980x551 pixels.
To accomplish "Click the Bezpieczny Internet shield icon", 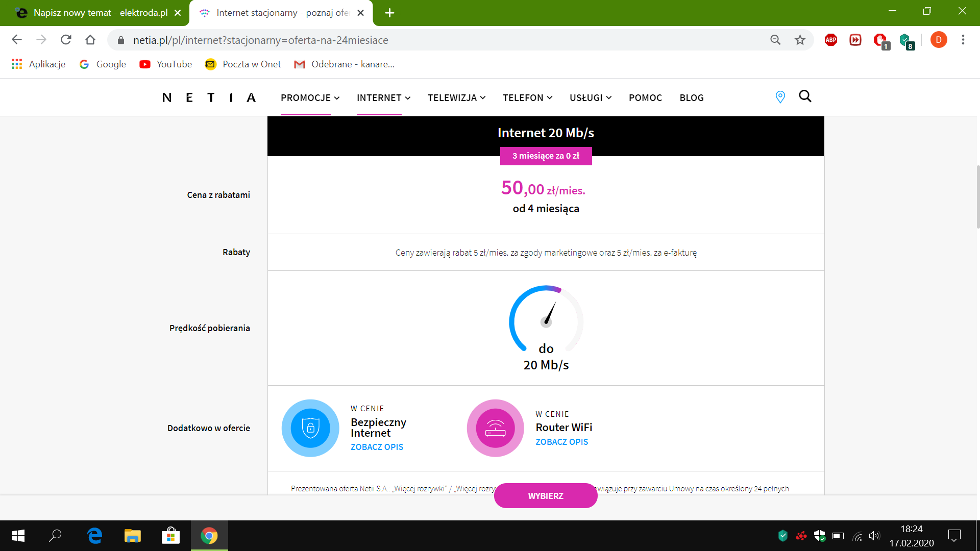I will (x=310, y=428).
